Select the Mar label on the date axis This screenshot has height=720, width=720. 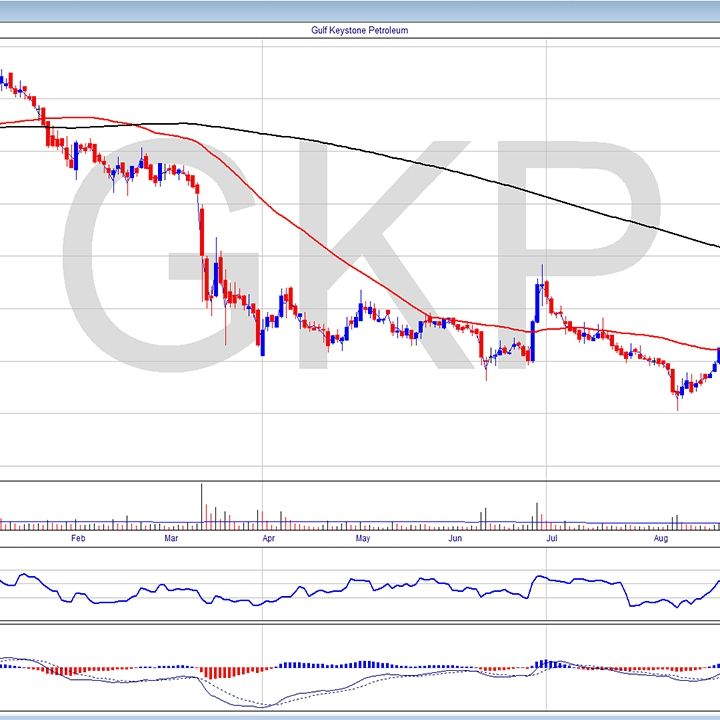(x=171, y=539)
